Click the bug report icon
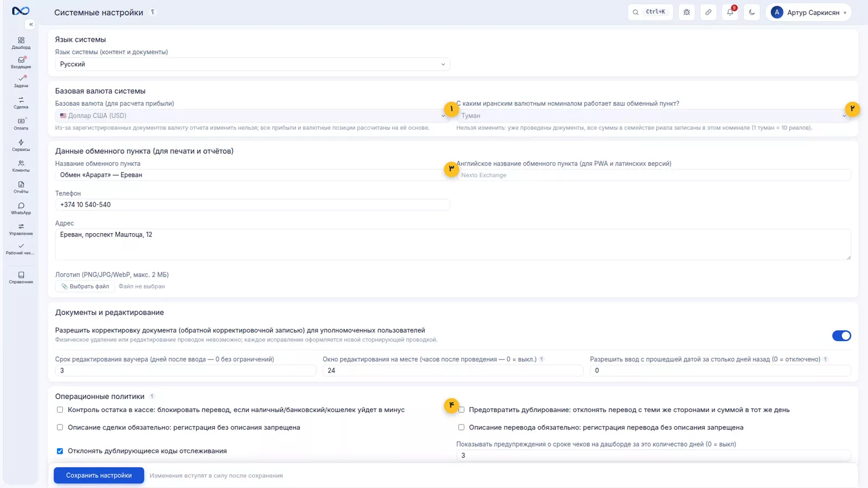This screenshot has height=488, width=868. click(687, 12)
